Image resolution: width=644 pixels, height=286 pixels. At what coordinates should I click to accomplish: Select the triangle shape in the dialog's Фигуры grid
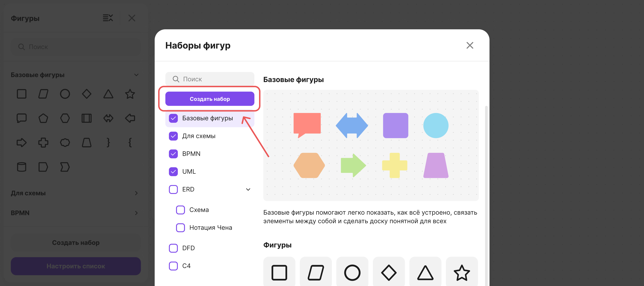click(x=425, y=273)
